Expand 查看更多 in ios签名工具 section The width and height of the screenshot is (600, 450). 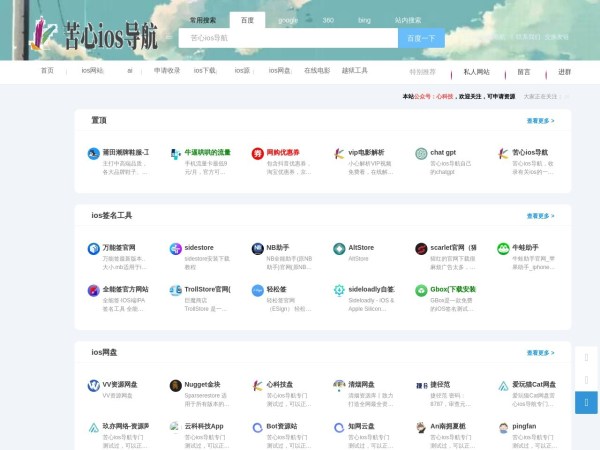click(540, 215)
